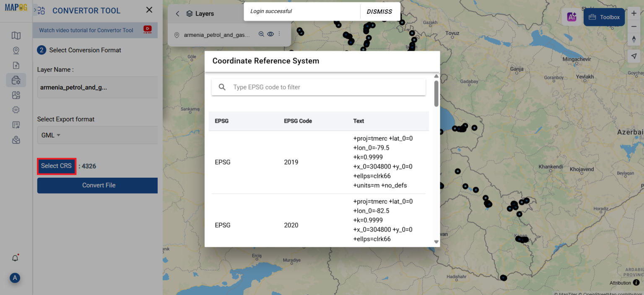Viewport: 644px width, 295px height.
Task: Select the location marker tool in sidebar
Action: click(16, 50)
